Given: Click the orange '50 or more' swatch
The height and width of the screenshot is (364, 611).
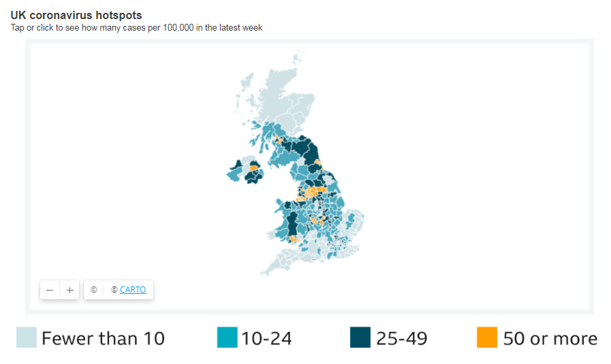Looking at the screenshot, I should [x=487, y=337].
